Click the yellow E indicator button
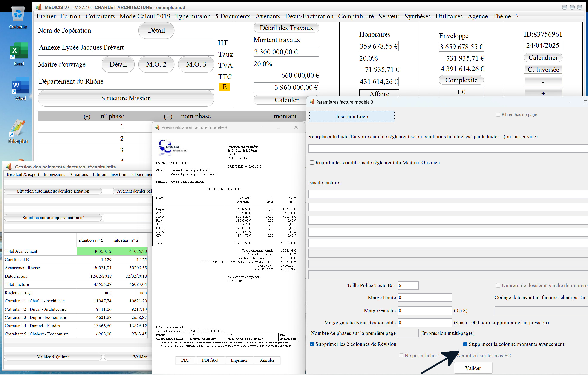This screenshot has height=375, width=588. (224, 87)
